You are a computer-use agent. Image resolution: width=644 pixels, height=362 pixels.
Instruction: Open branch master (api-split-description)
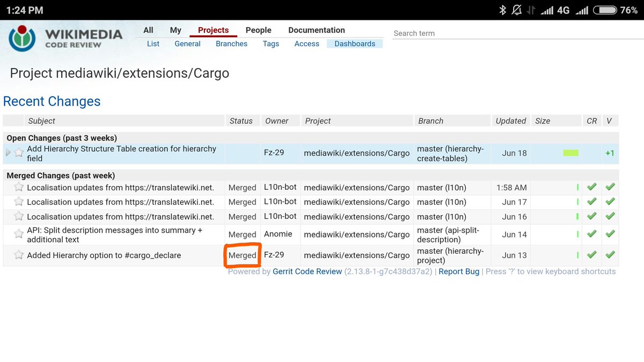448,235
